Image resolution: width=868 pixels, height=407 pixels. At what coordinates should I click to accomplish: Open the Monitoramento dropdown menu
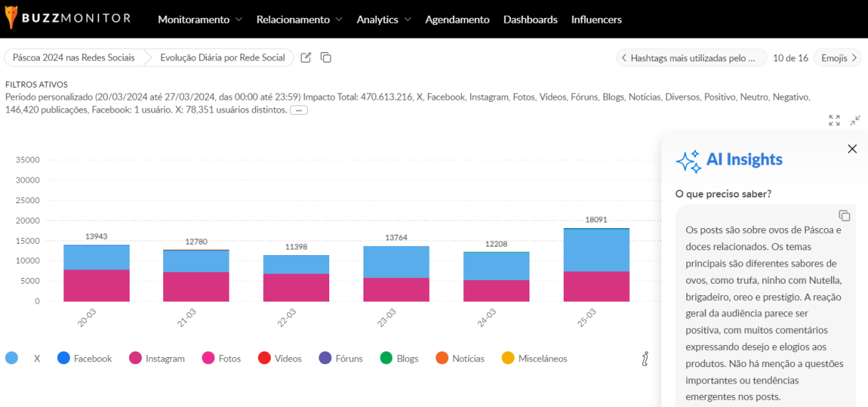tap(200, 19)
